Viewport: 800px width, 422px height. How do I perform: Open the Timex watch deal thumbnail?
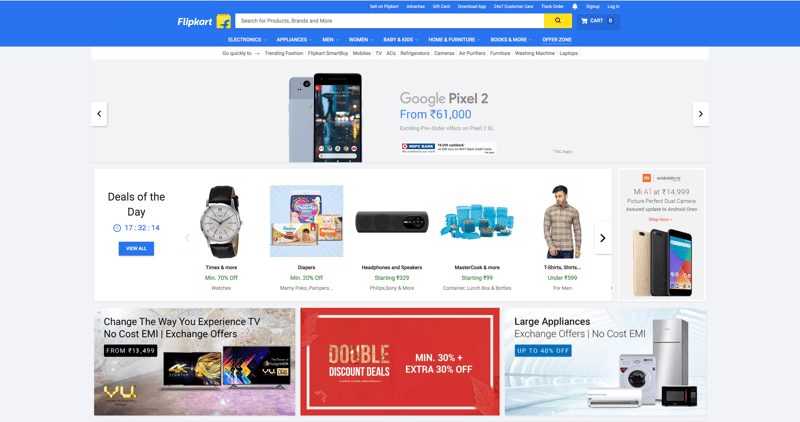(x=221, y=221)
